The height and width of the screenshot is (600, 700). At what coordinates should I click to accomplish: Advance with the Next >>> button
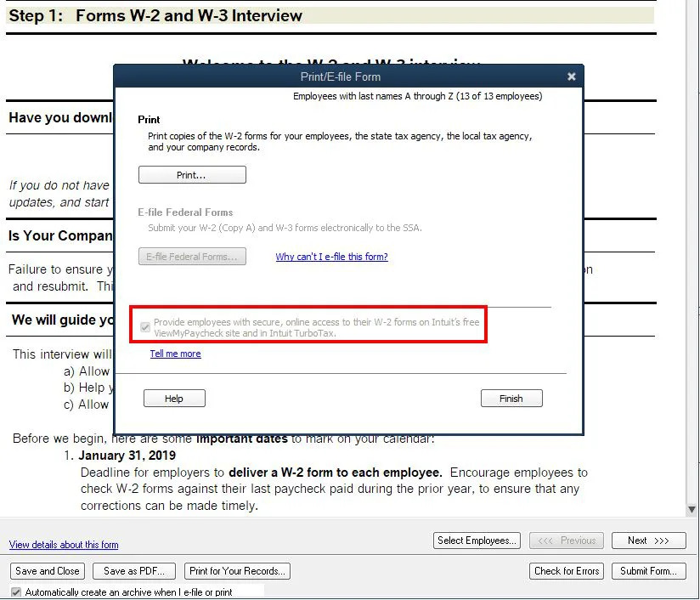pyautogui.click(x=648, y=541)
